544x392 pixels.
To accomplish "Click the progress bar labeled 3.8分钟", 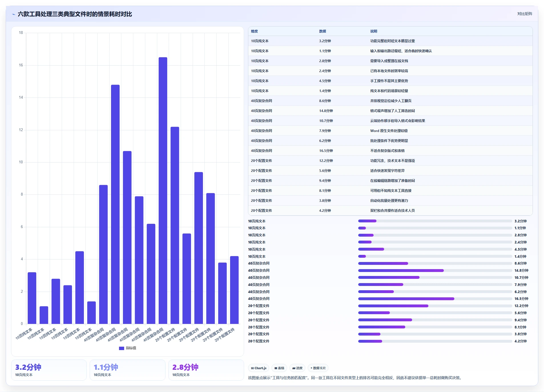I will pyautogui.click(x=435, y=334).
